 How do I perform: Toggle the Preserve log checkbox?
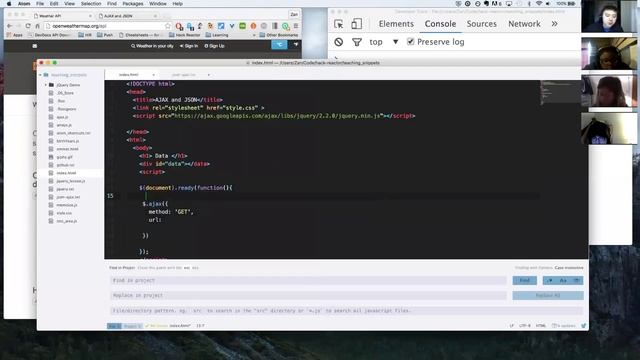point(411,42)
